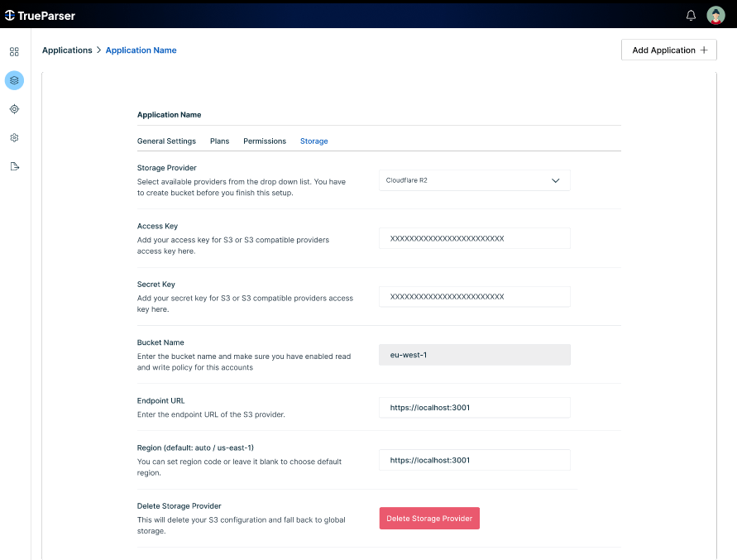This screenshot has width=737, height=560.
Task: Select the layers Applications sidebar icon
Action: pyautogui.click(x=14, y=80)
